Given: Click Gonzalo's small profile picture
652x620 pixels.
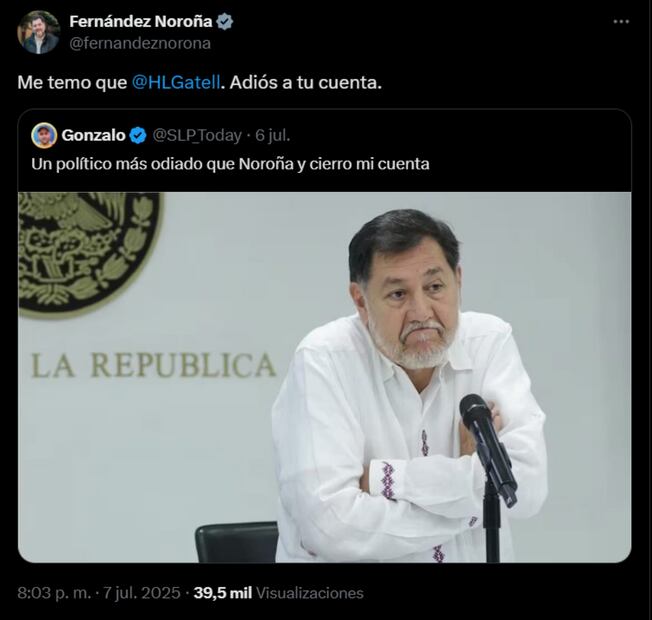Looking at the screenshot, I should [x=44, y=135].
